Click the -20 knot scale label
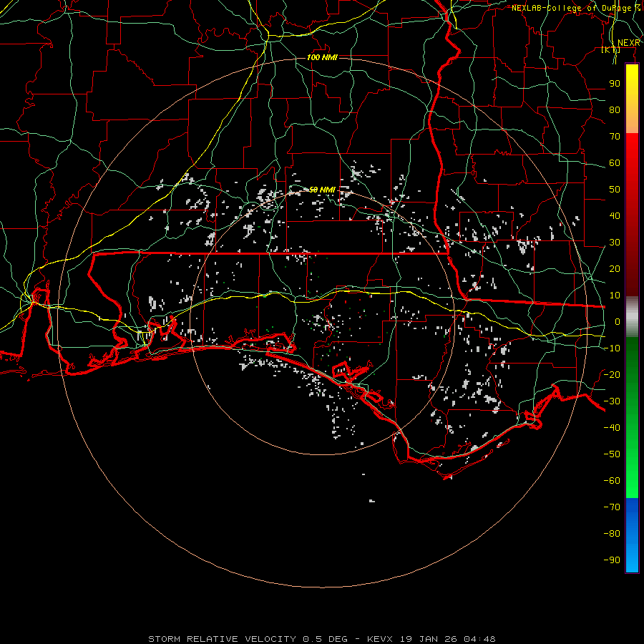 coord(612,375)
